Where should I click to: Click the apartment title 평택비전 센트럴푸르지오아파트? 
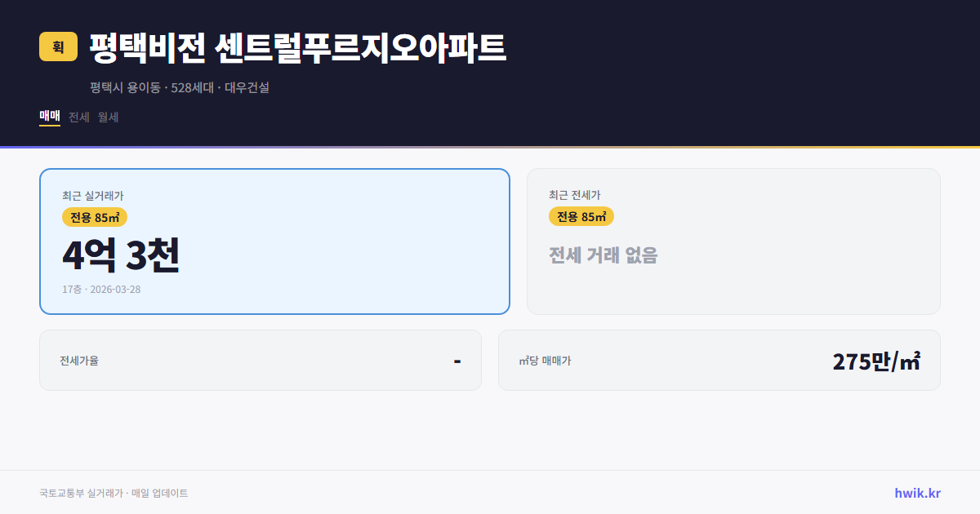point(298,47)
